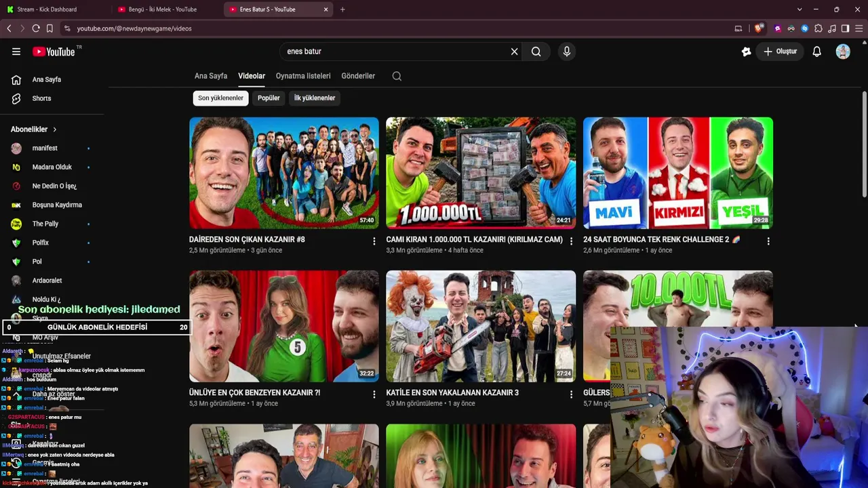Click the MAVI KIRMIZI YEŞİL thumbnail
Screen dimensions: 868x488
678,173
